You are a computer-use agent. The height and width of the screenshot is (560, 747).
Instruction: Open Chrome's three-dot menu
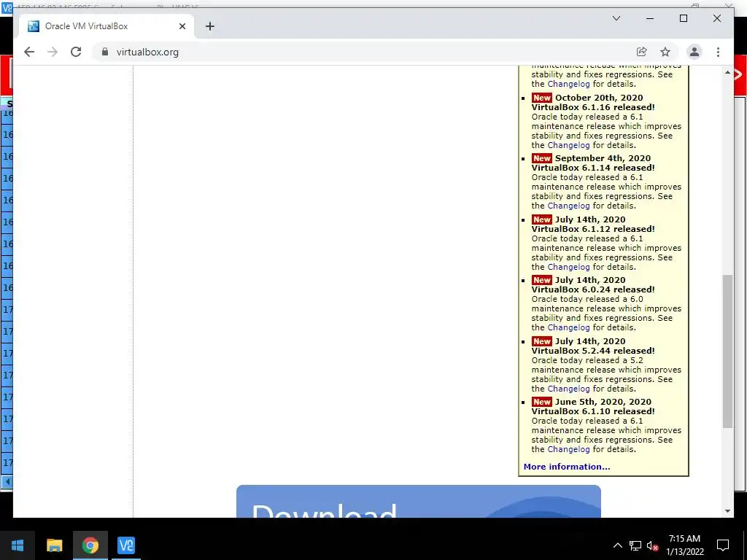click(x=718, y=52)
